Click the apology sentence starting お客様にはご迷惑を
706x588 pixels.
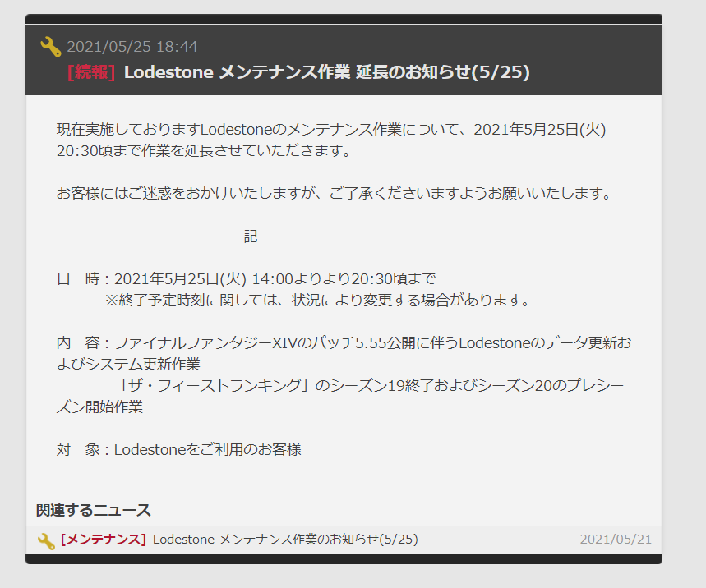click(334, 194)
